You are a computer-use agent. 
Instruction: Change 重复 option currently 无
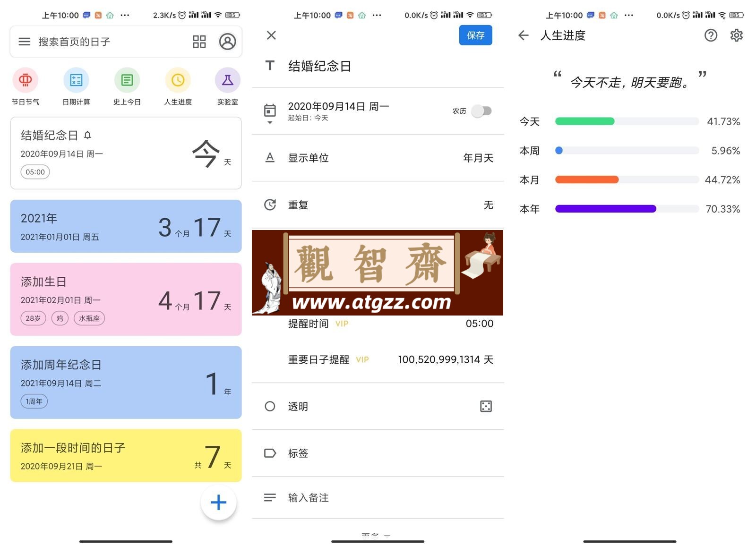(x=489, y=205)
